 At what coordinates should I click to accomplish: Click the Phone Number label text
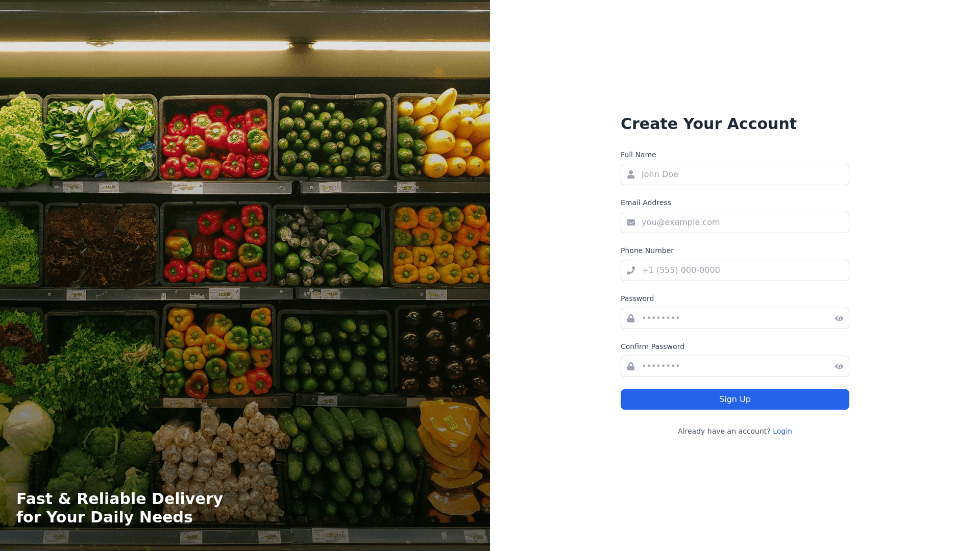(647, 251)
